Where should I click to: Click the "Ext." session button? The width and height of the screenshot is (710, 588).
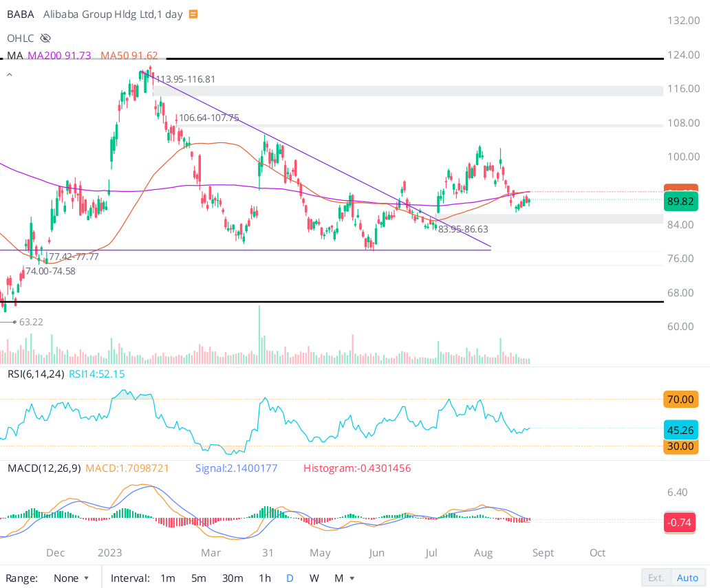point(656,578)
